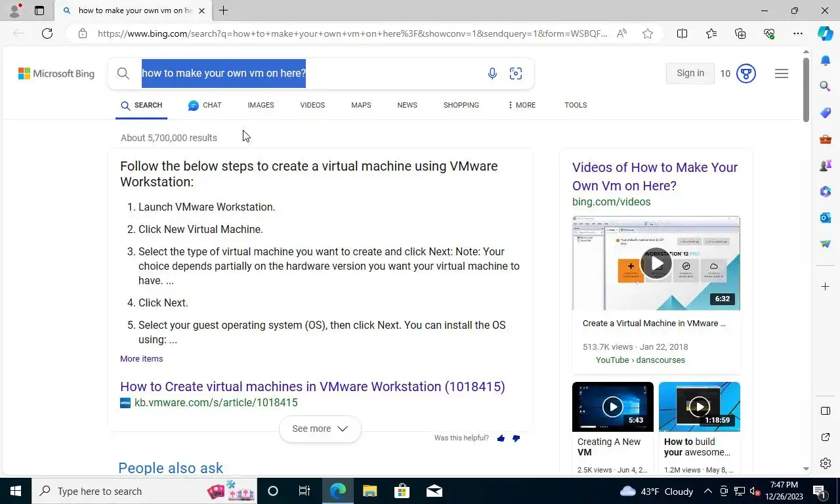
Task: Expand See more results
Action: point(320,429)
